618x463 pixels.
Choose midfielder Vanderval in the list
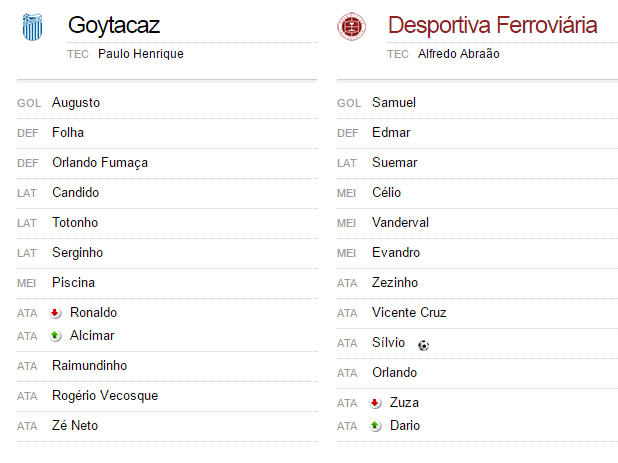point(400,223)
